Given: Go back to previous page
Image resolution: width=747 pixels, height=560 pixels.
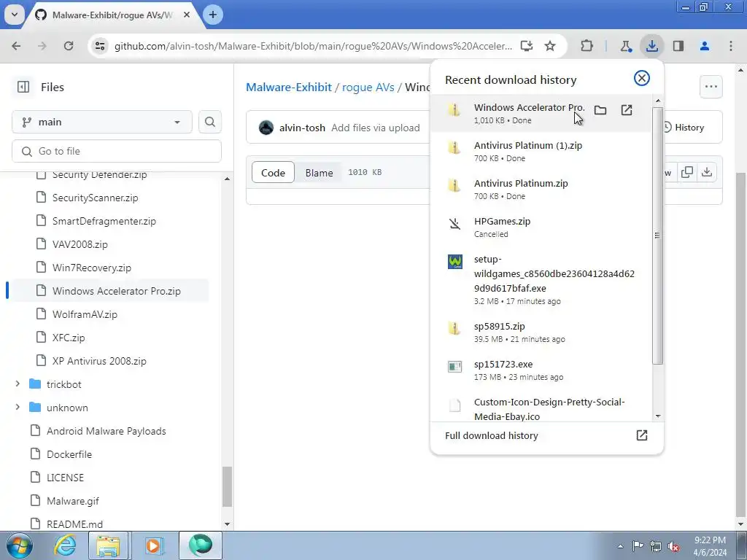Looking at the screenshot, I should [x=16, y=46].
